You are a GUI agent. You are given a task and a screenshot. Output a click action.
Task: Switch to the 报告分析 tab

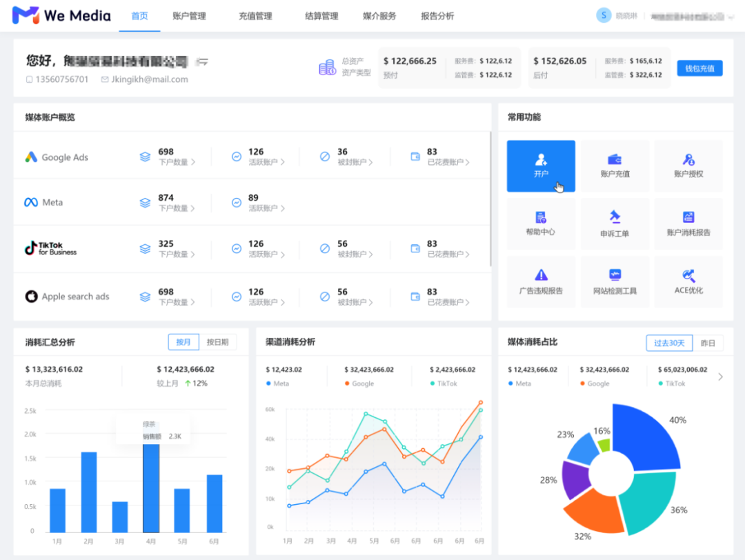pyautogui.click(x=436, y=15)
